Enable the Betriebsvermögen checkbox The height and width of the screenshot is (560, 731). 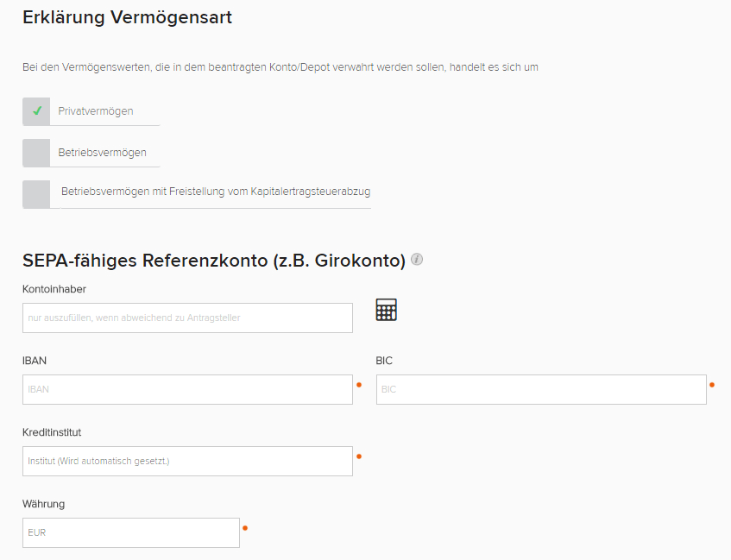(x=36, y=153)
